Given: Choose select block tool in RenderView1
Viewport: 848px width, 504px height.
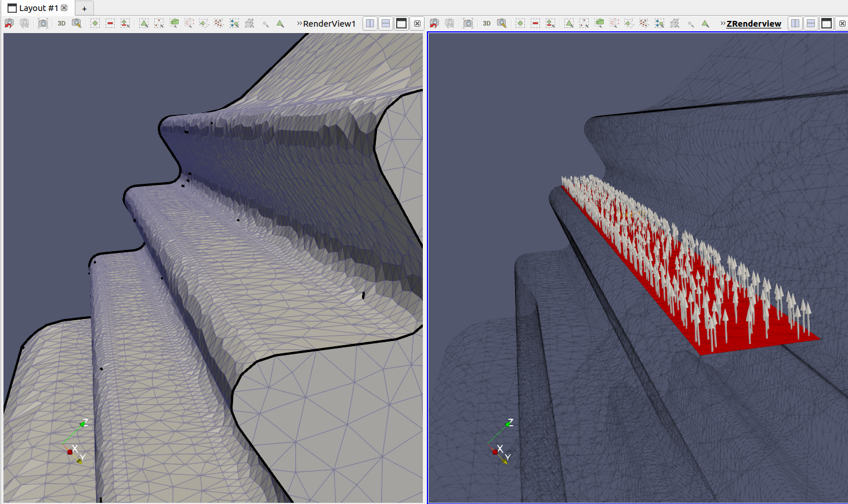Looking at the screenshot, I should point(234,23).
